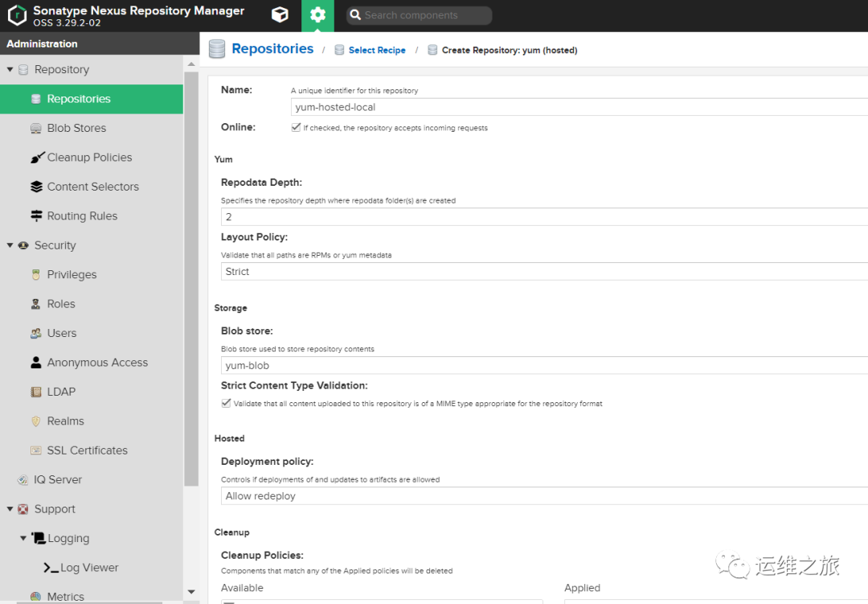Select Repositories in the sidebar menu
868x604 pixels.
pyautogui.click(x=92, y=99)
